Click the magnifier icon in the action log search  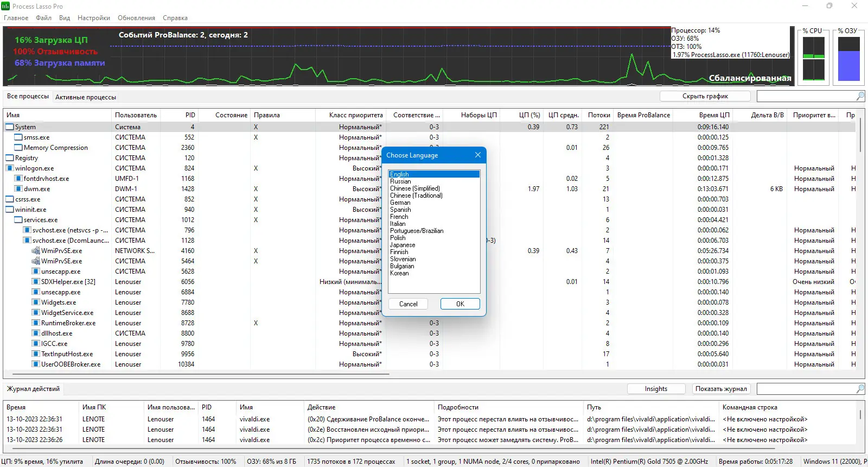click(860, 389)
